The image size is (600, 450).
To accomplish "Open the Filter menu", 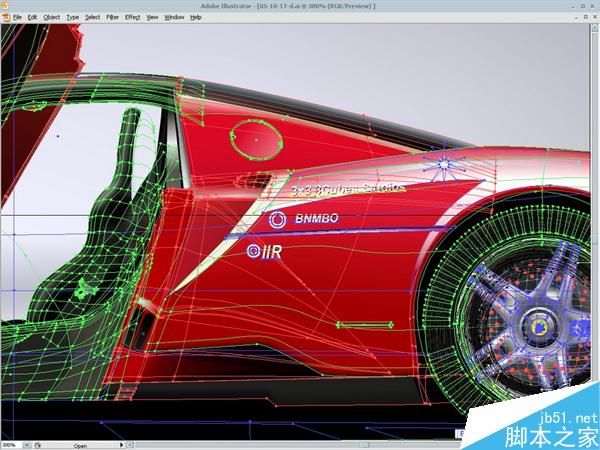I will 113,17.
